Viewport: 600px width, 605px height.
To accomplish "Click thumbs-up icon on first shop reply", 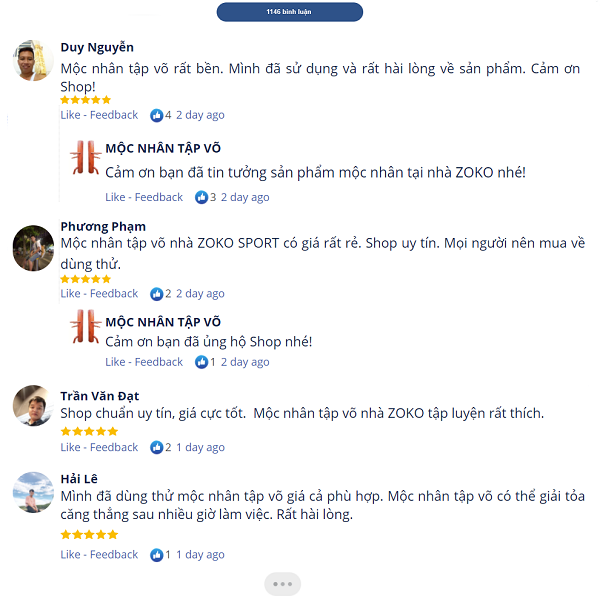I will point(201,198).
